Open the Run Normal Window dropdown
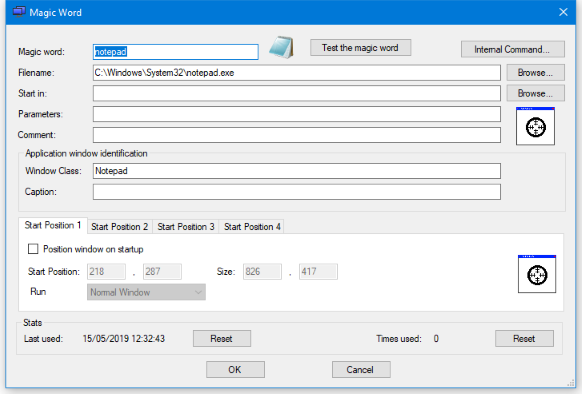Image resolution: width=582 pixels, height=394 pixels. (x=146, y=292)
